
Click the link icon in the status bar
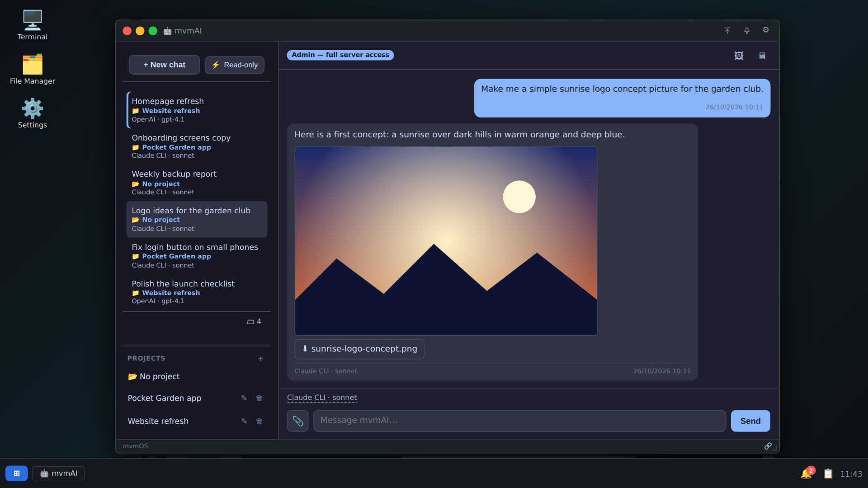(x=768, y=446)
